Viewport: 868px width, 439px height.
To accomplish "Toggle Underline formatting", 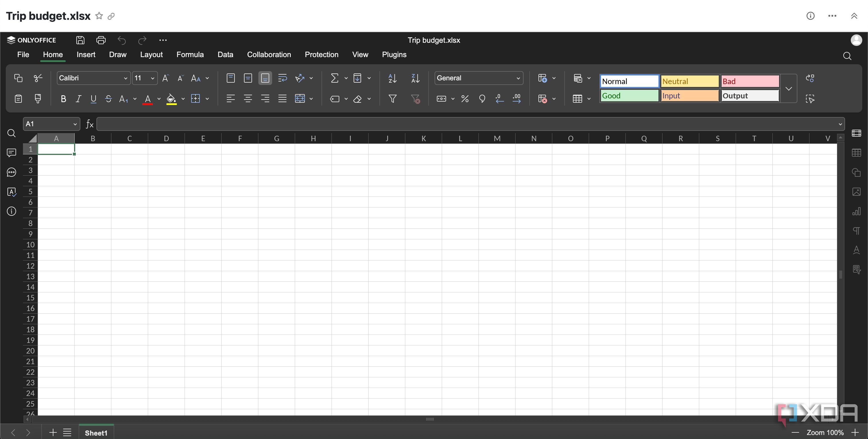I will (x=93, y=99).
